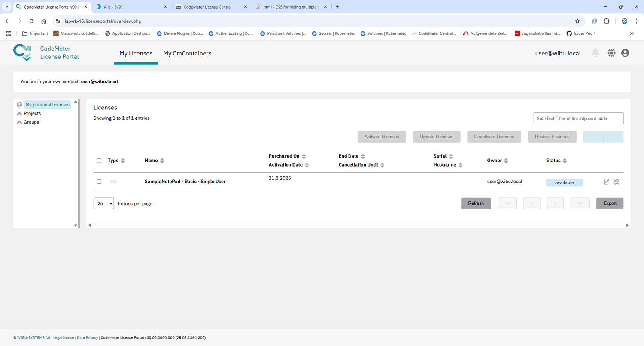
Task: Click the infinity type icon of SampleNotePad
Action: [x=113, y=182]
